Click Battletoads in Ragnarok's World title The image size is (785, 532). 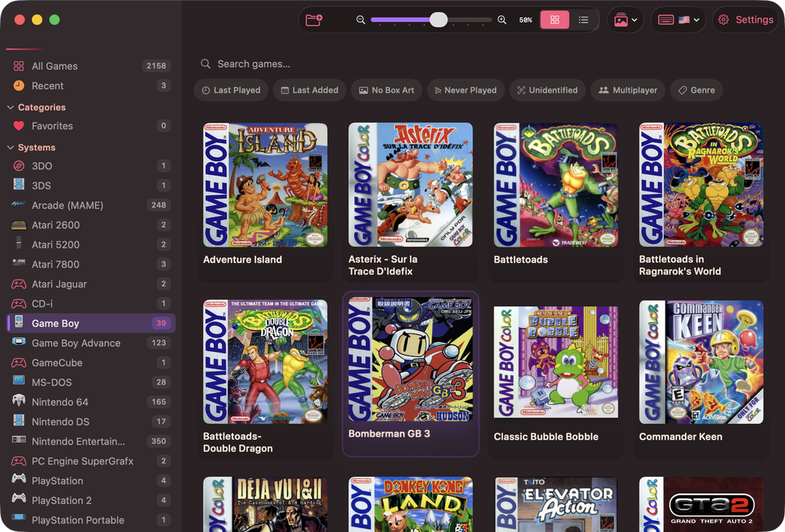(680, 266)
